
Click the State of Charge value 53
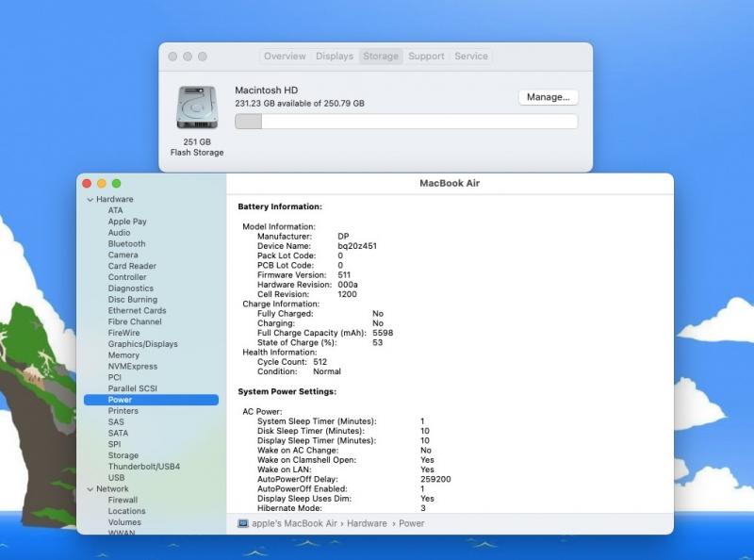(378, 342)
